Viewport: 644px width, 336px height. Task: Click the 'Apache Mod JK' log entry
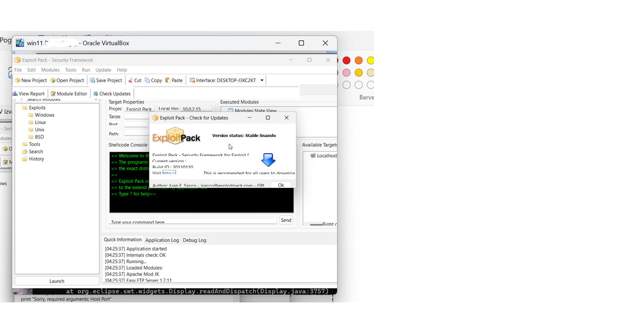coord(132,275)
